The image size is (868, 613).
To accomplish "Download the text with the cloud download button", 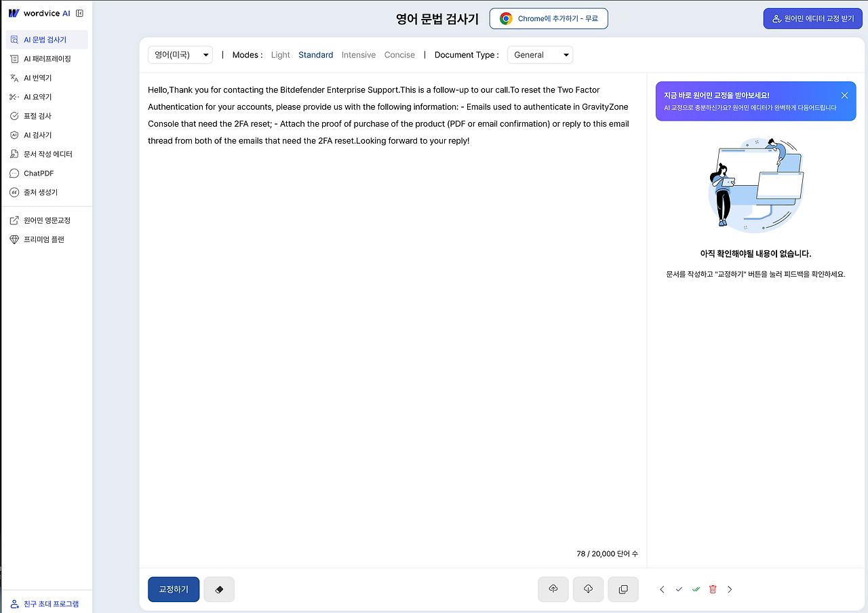I will [588, 589].
